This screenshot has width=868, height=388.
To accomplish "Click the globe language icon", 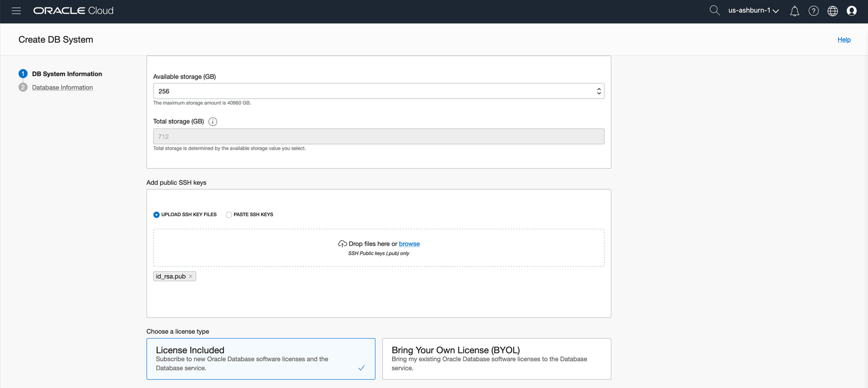I will tap(832, 11).
